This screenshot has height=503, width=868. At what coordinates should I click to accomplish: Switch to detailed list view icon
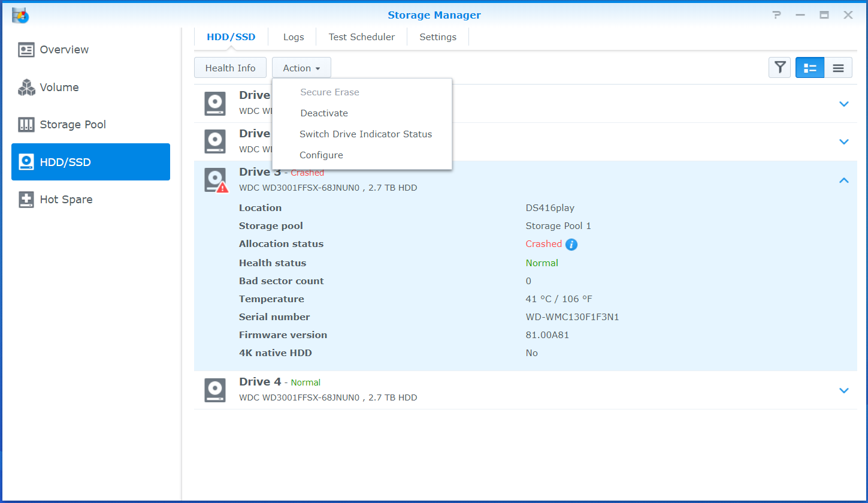[810, 68]
